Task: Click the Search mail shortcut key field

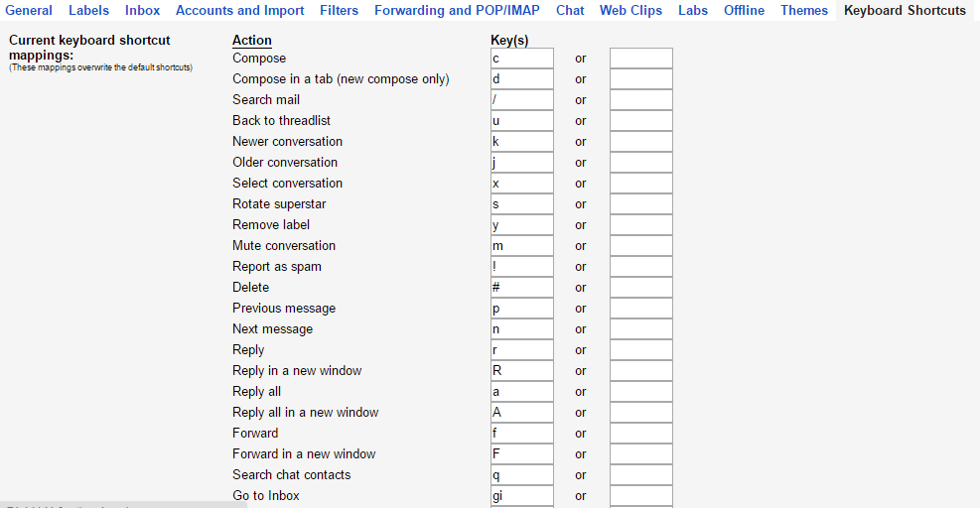Action: click(x=521, y=100)
